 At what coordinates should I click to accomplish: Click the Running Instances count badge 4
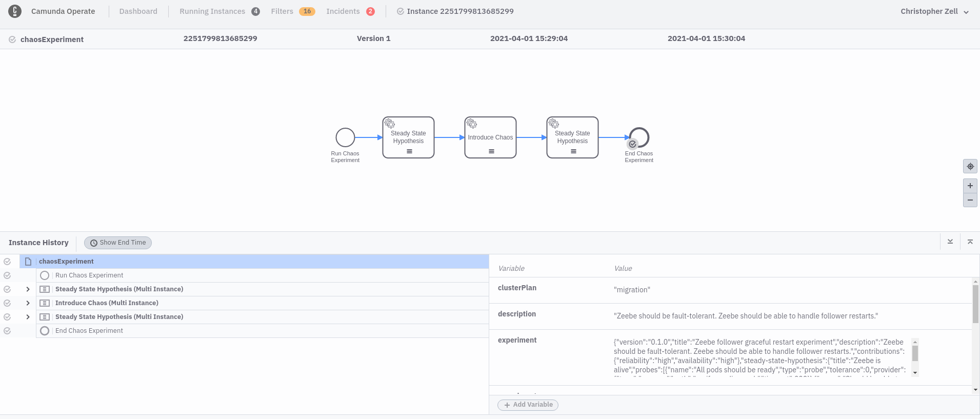255,11
